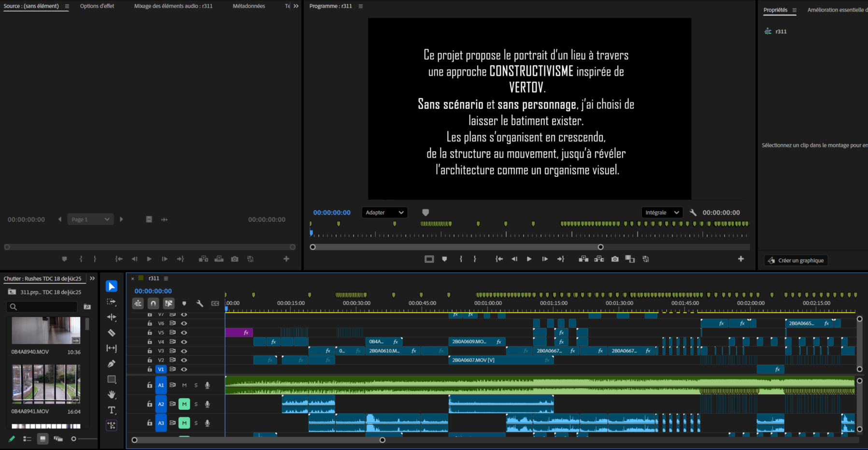Solo audio track A1
Image resolution: width=868 pixels, height=450 pixels.
click(x=196, y=385)
